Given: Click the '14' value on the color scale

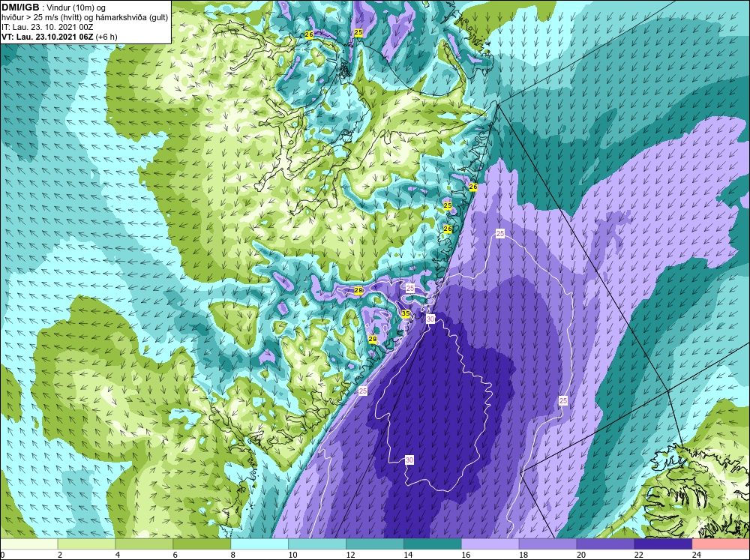Looking at the screenshot, I should (408, 555).
